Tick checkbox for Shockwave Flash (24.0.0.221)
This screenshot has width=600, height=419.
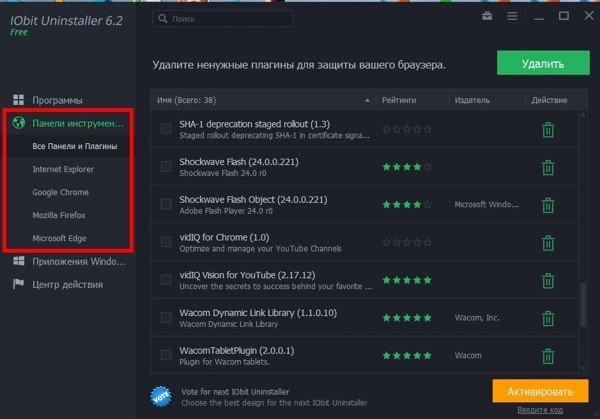(x=166, y=166)
